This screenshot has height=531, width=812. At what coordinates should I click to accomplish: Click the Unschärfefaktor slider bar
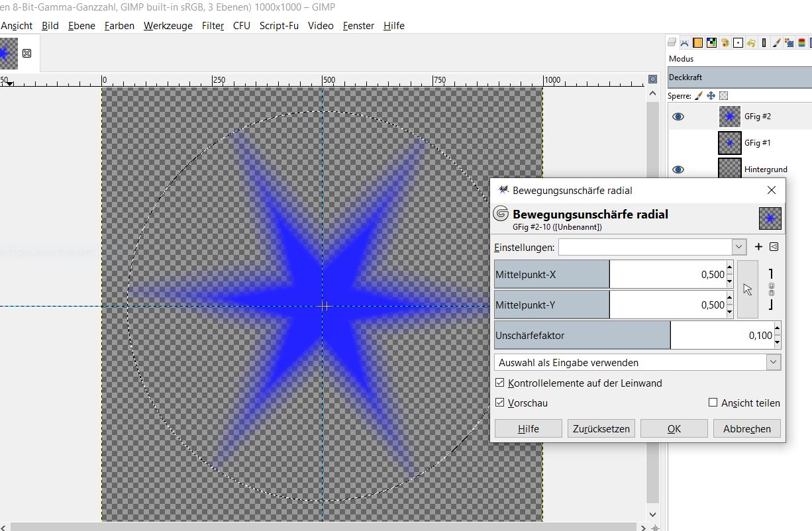click(x=582, y=335)
